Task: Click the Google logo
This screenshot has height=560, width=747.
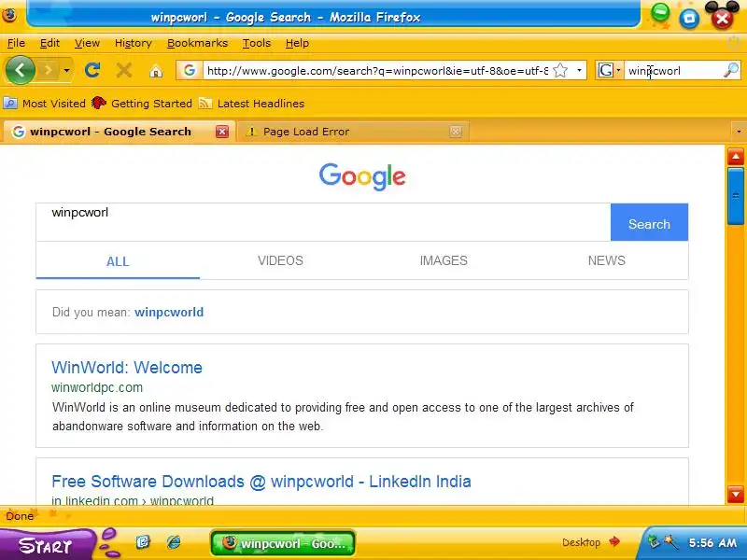Action: 362,176
